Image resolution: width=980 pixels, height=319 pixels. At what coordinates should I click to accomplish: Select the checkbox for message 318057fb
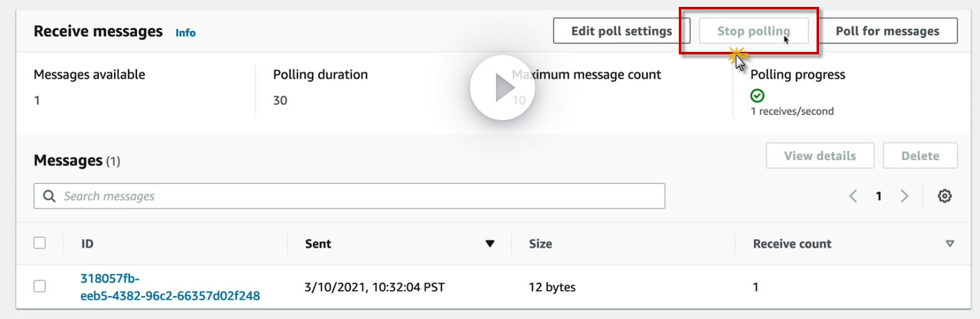(x=39, y=286)
